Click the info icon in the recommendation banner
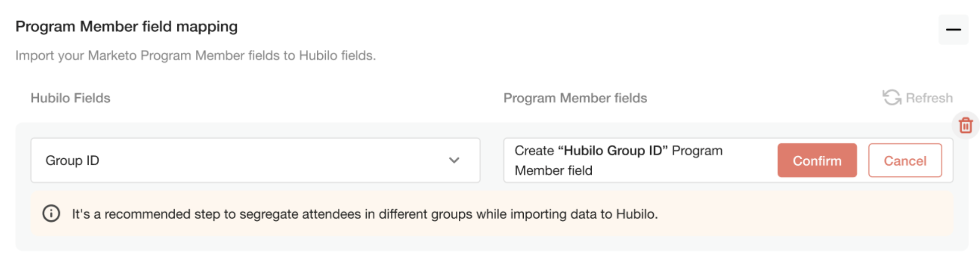Image resolution: width=980 pixels, height=255 pixels. (x=51, y=214)
